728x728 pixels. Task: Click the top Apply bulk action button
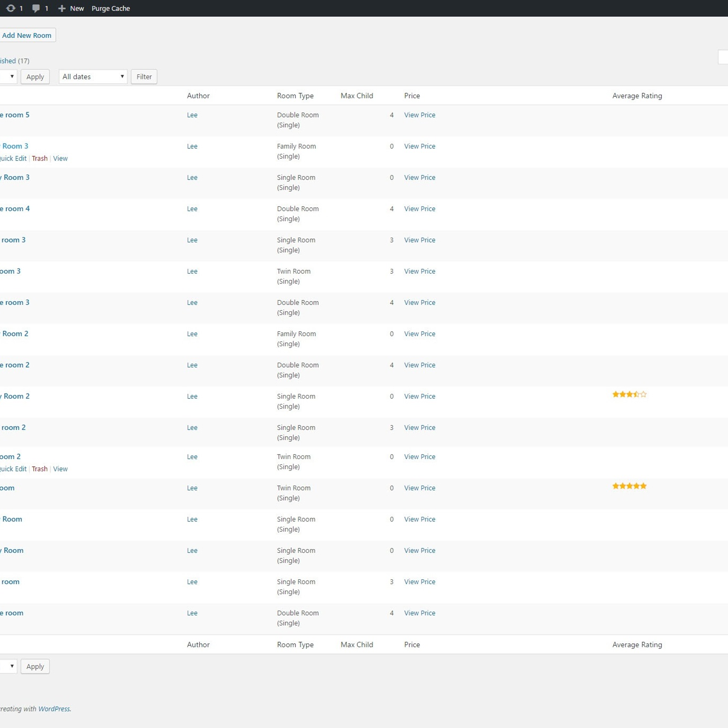click(35, 76)
